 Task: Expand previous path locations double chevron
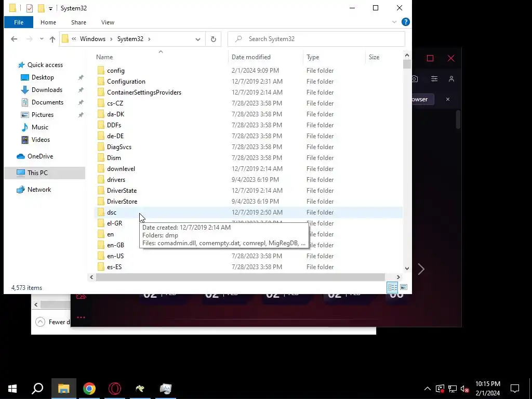[74, 39]
